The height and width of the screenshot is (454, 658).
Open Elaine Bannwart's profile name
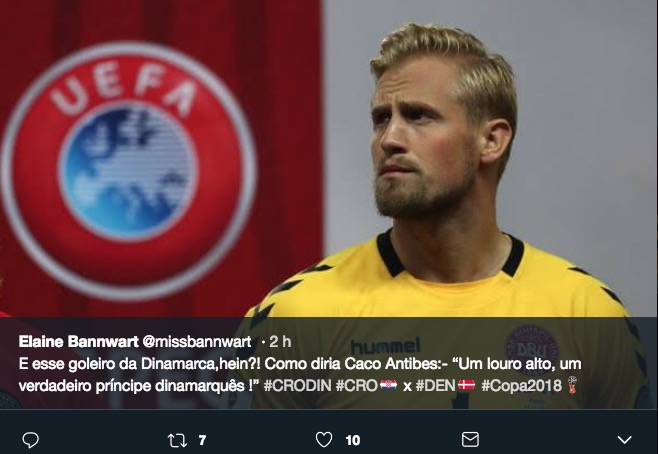(78, 342)
